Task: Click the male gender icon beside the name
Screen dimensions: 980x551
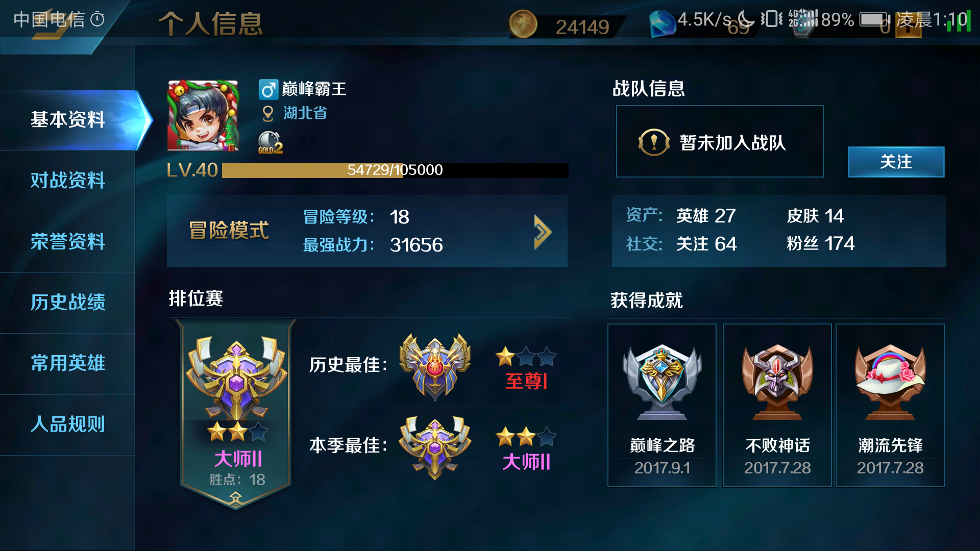Action: tap(268, 89)
